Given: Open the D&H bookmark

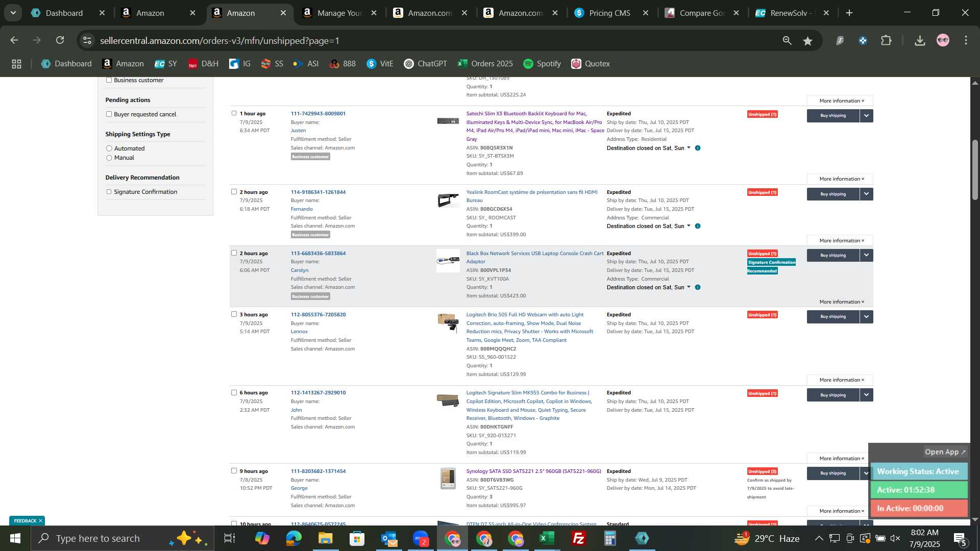Looking at the screenshot, I should point(203,64).
